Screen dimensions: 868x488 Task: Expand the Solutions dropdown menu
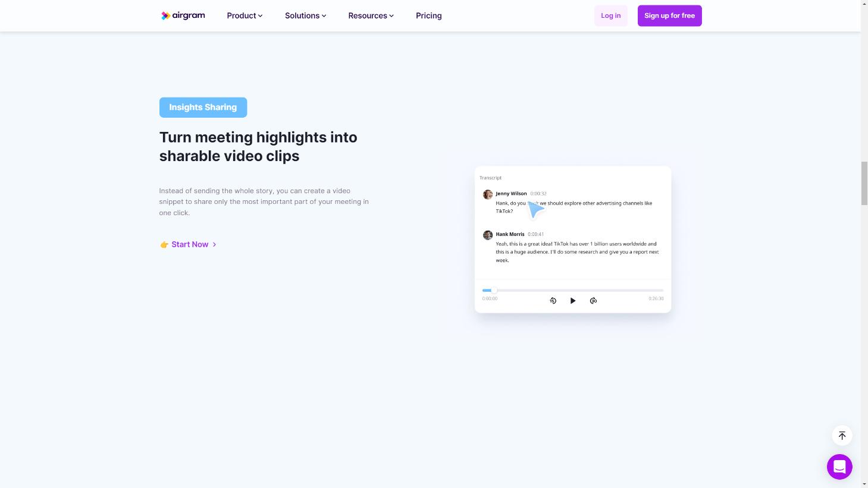click(x=305, y=15)
